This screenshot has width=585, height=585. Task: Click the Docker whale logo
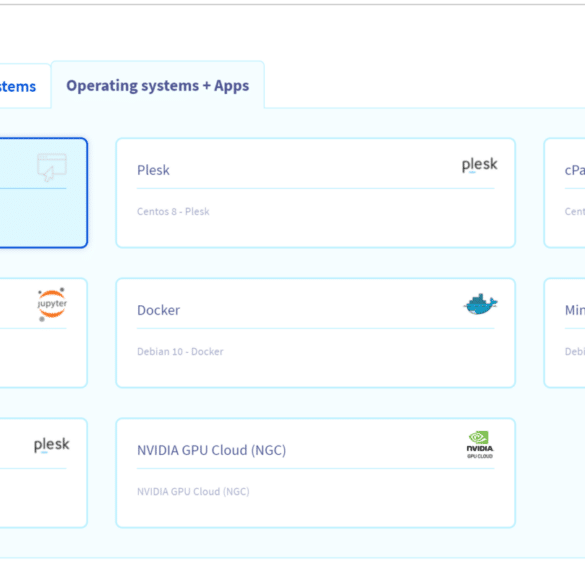pyautogui.click(x=480, y=304)
